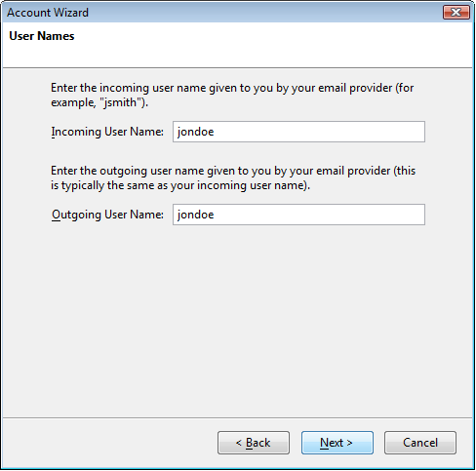Cancel the Account Wizard
Image resolution: width=476 pixels, height=471 pixels.
coord(420,443)
